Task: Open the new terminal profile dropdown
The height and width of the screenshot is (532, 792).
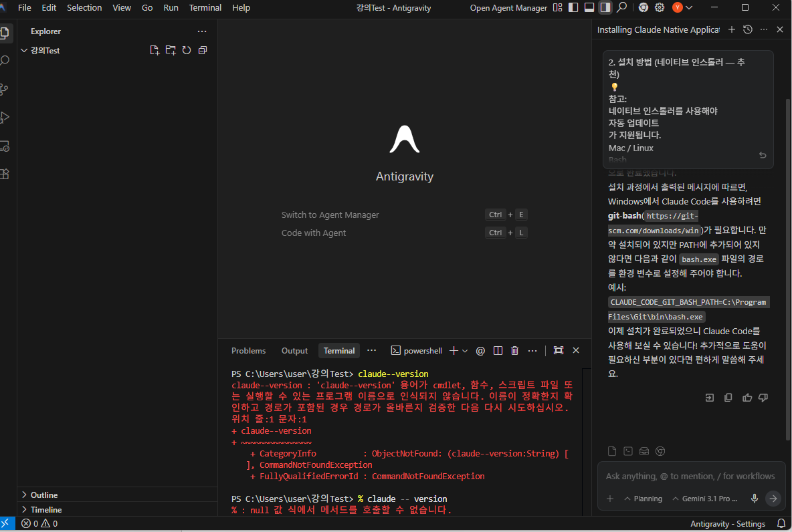Action: click(x=465, y=351)
